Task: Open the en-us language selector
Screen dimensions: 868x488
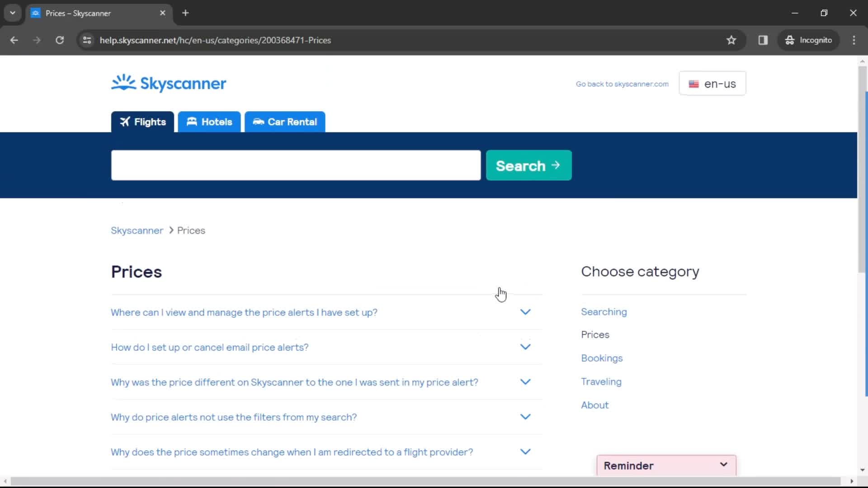Action: coord(712,84)
